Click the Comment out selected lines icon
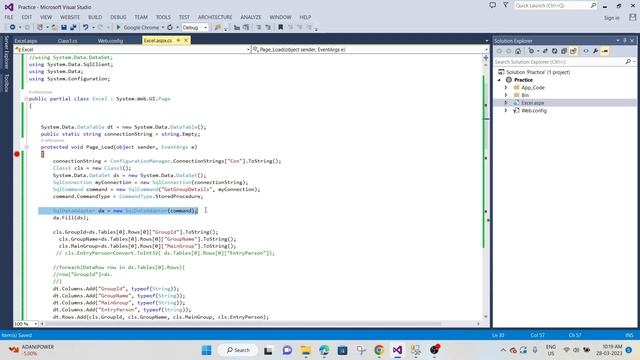640x360 pixels. coord(258,27)
